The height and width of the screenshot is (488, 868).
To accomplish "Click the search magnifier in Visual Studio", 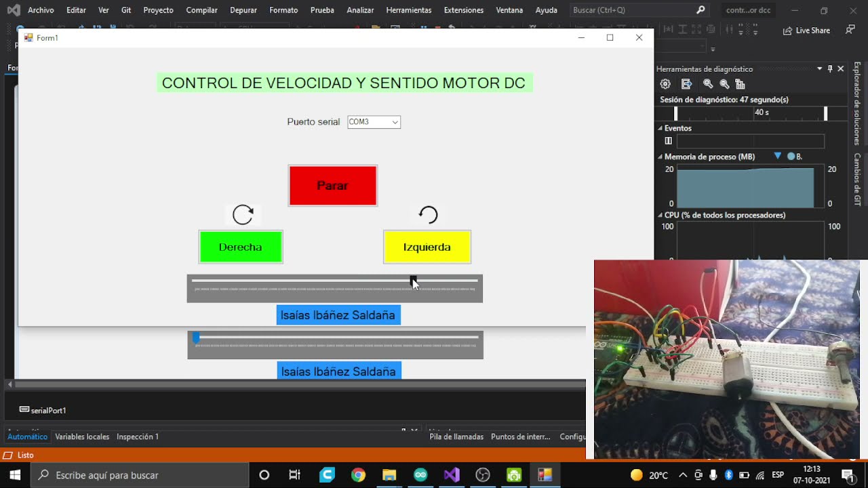I will 701,10.
